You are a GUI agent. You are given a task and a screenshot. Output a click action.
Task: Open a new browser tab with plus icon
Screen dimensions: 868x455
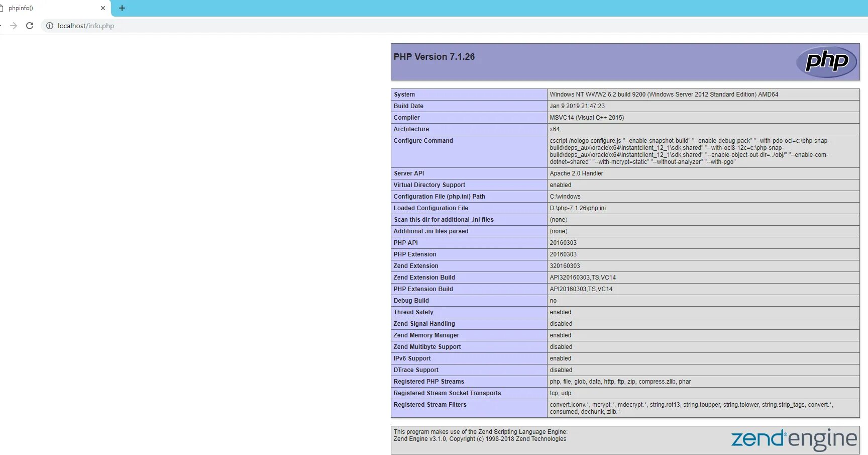122,8
